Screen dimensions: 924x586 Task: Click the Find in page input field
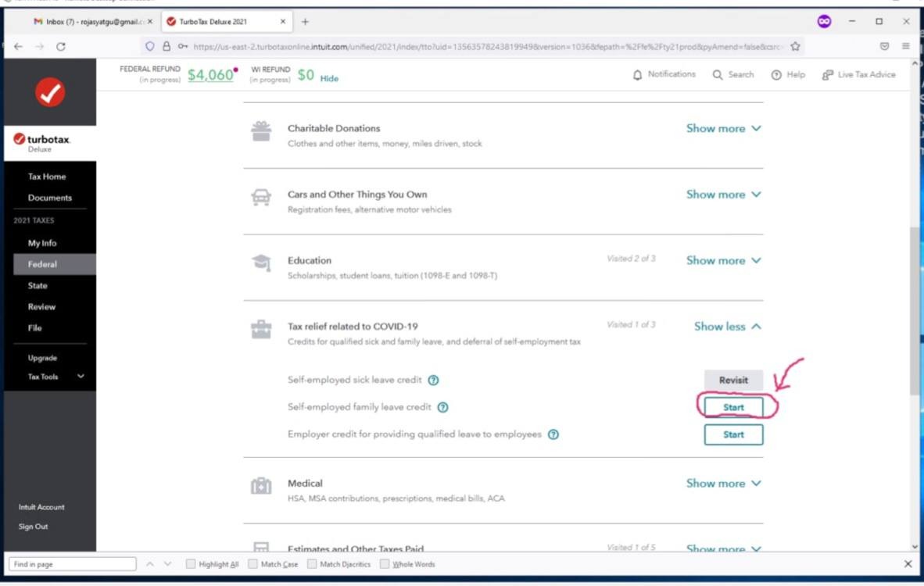(x=73, y=564)
